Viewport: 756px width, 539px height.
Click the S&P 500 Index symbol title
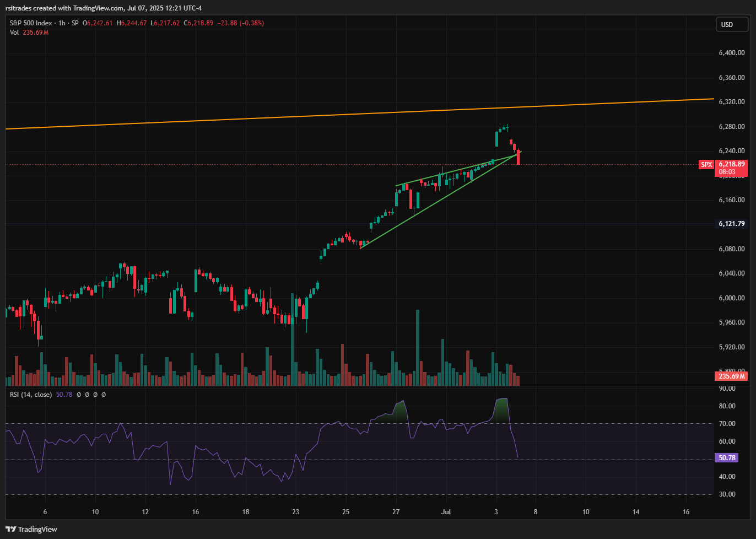tap(31, 23)
